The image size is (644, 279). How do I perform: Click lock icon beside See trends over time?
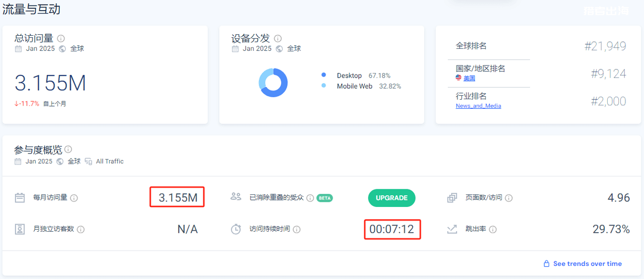click(x=546, y=264)
